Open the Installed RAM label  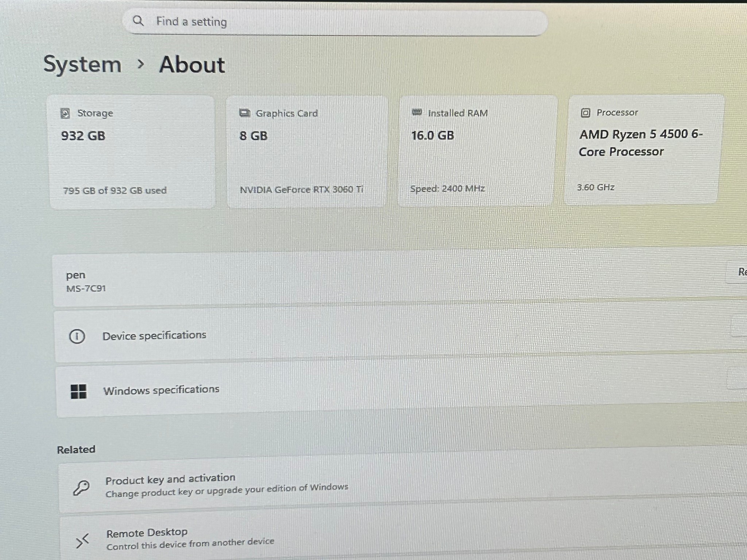click(458, 113)
